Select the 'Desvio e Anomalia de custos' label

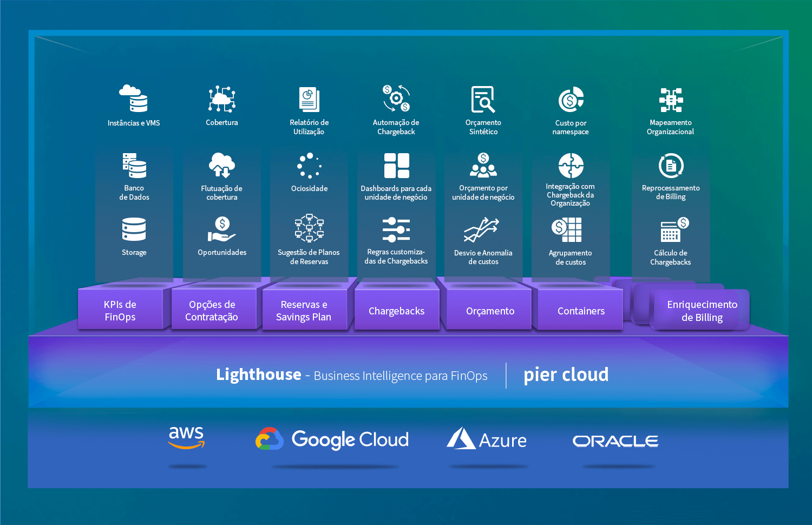483,257
